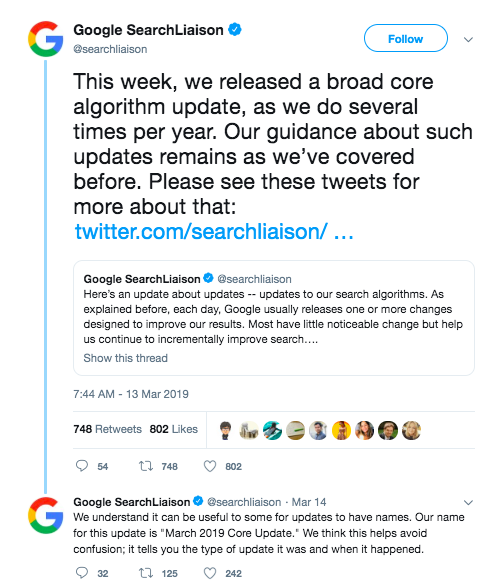The image size is (503, 587).
Task: Open the 748 Retweets list
Action: coord(107,429)
